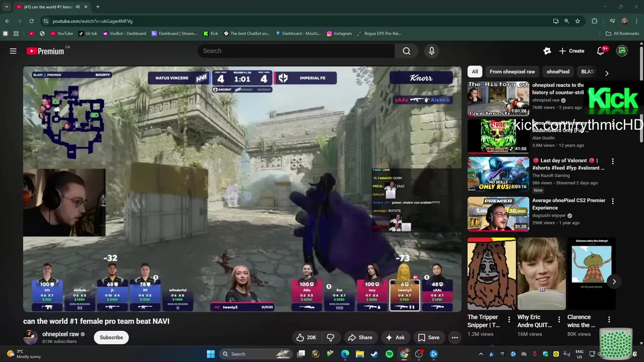Click the search magnifier button

pyautogui.click(x=407, y=51)
